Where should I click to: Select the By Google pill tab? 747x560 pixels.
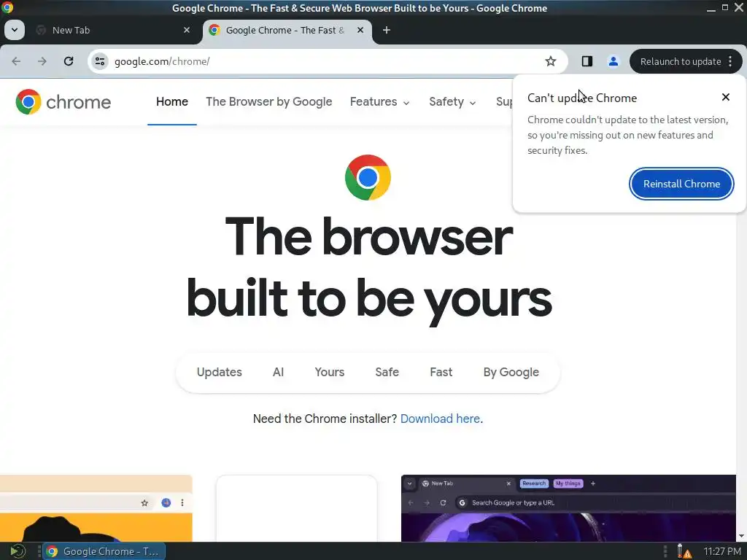tap(511, 373)
